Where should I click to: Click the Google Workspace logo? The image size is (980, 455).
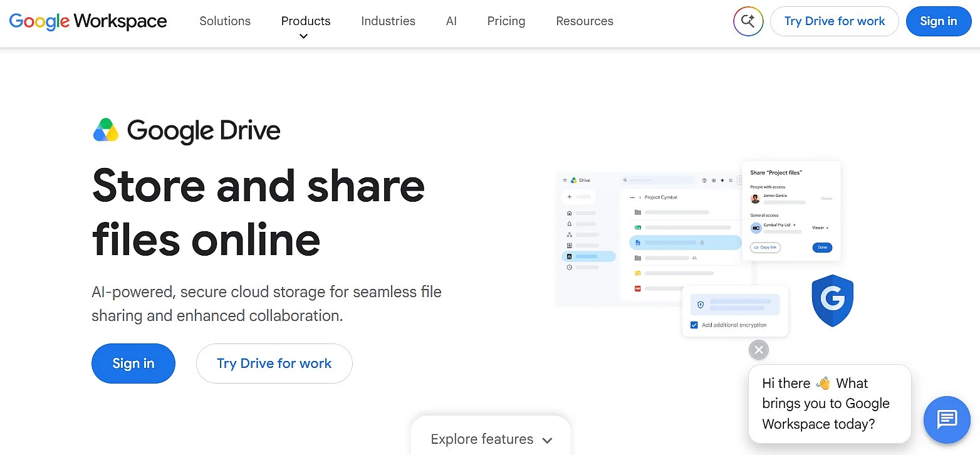pyautogui.click(x=88, y=21)
